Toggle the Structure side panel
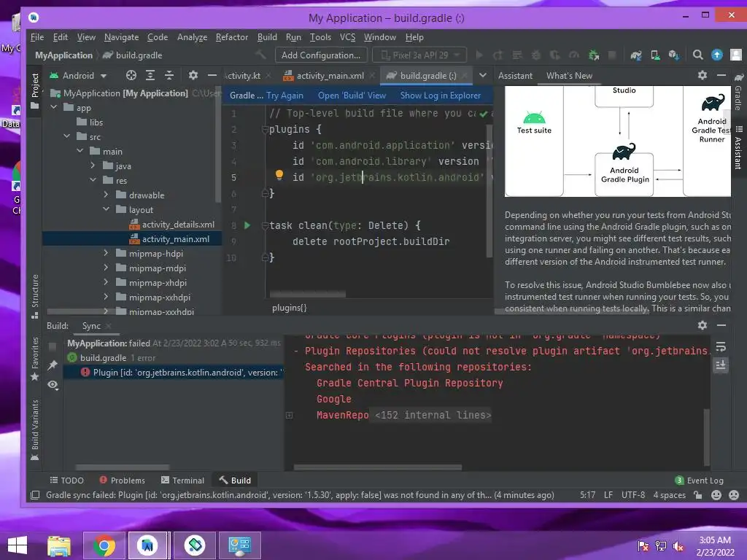 tap(35, 296)
